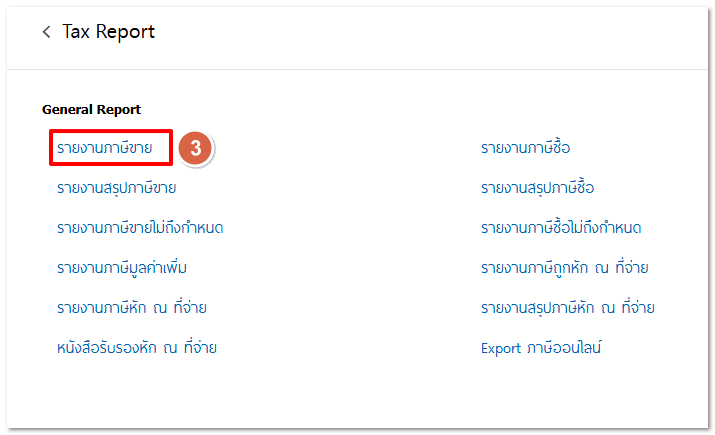Open รายงานภาษีมูลค่าเพิ่ม report
Viewport: 715px width, 435px height.
pos(122,268)
